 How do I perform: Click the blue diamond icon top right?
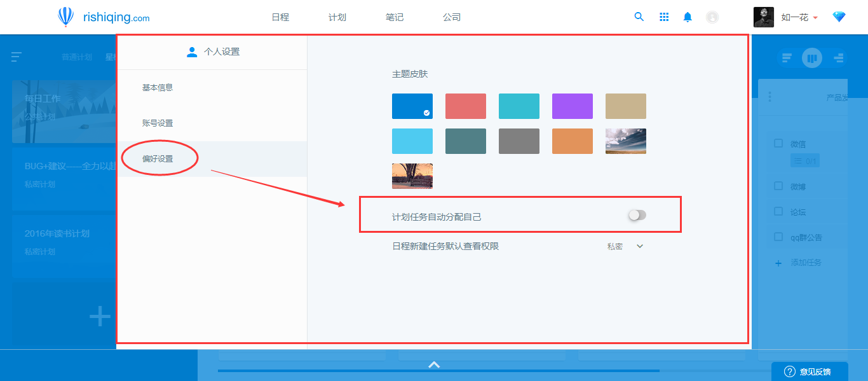(x=839, y=17)
